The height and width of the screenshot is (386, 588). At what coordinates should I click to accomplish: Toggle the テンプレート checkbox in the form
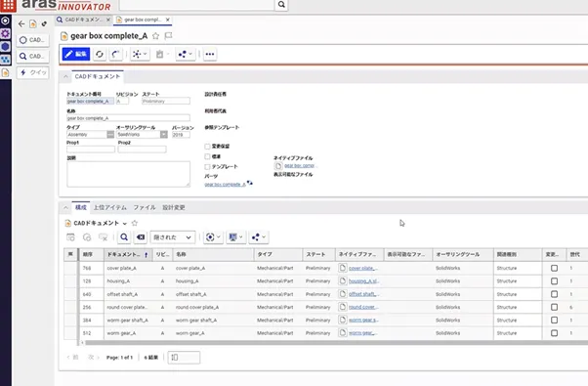(207, 166)
